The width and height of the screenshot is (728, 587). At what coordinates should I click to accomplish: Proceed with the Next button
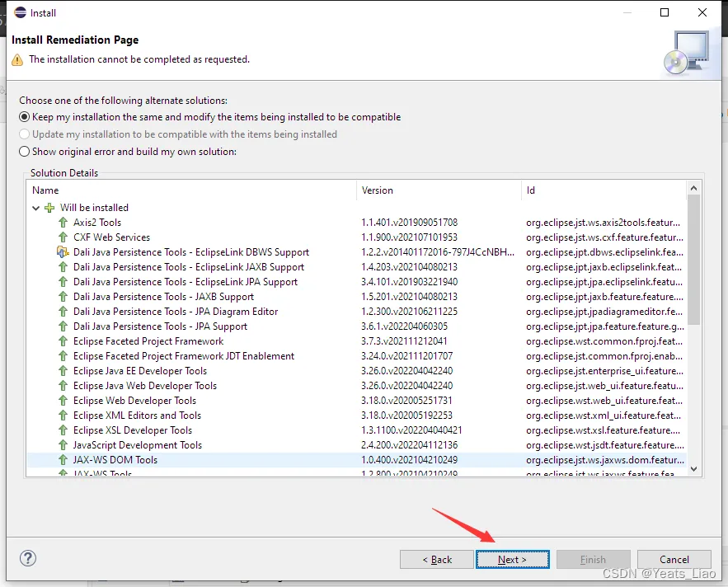pos(513,560)
